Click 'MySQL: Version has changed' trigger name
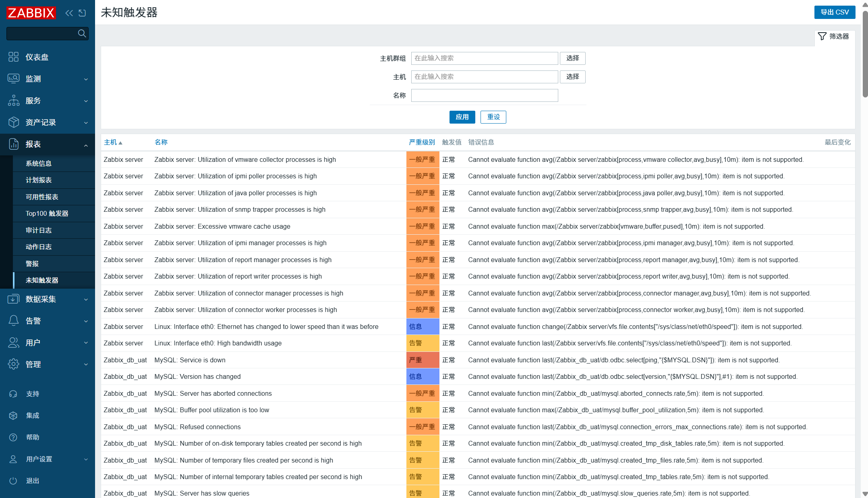868x498 pixels. coord(197,376)
